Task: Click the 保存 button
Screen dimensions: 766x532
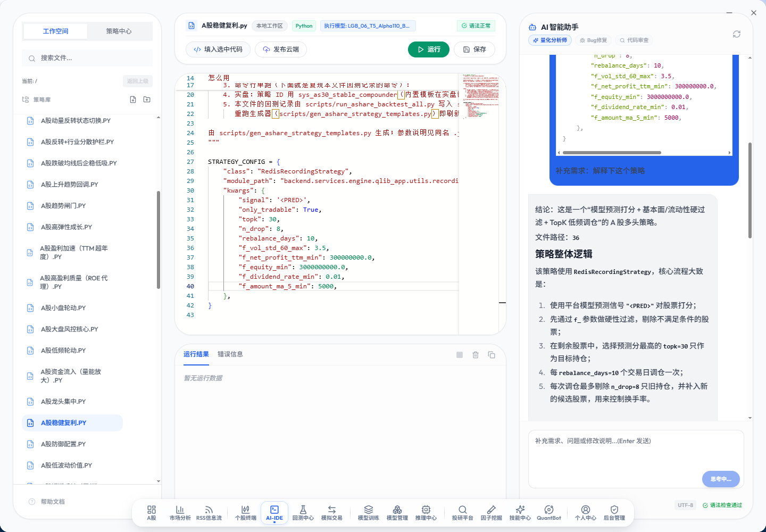Action: coord(474,49)
